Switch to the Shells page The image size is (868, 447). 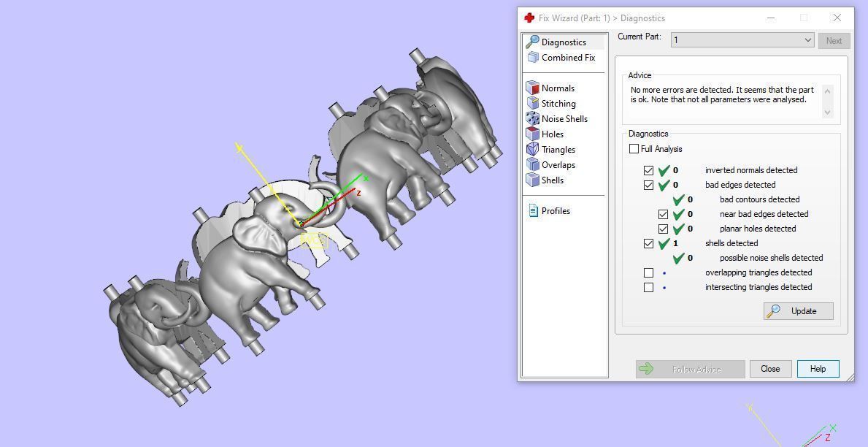(552, 180)
